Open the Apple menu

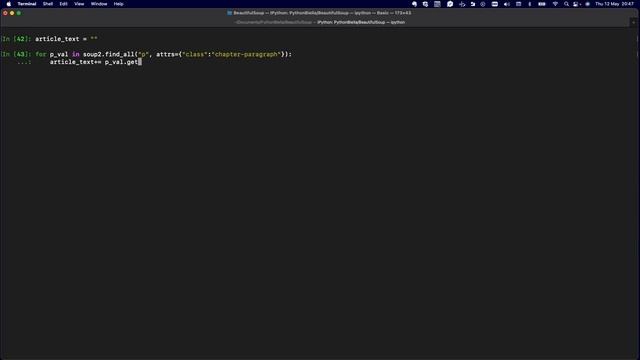[9, 4]
